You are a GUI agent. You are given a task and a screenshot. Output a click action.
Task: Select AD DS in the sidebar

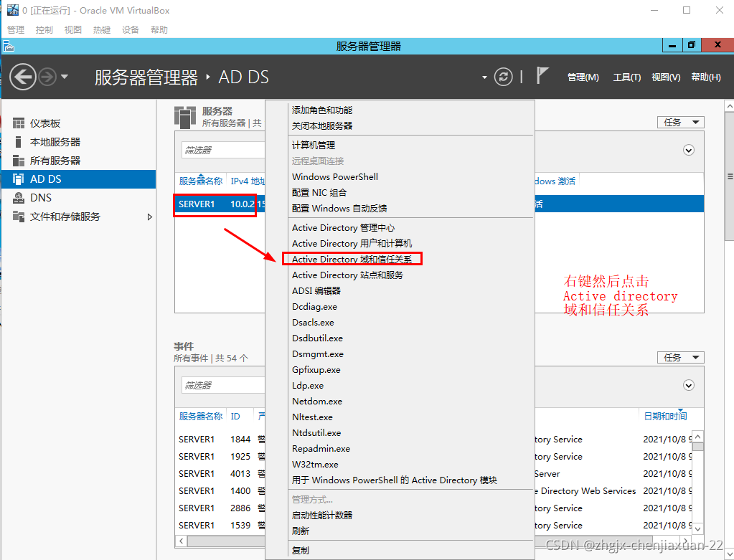click(x=79, y=179)
